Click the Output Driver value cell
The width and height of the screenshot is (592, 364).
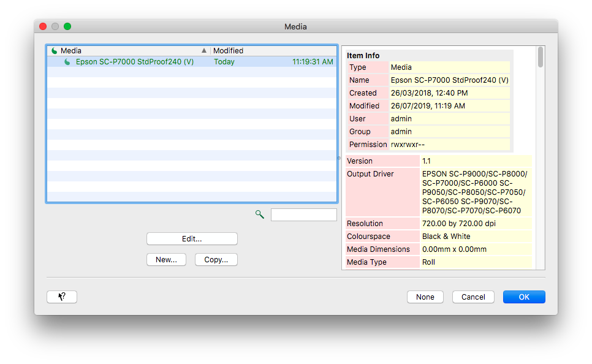tap(476, 192)
